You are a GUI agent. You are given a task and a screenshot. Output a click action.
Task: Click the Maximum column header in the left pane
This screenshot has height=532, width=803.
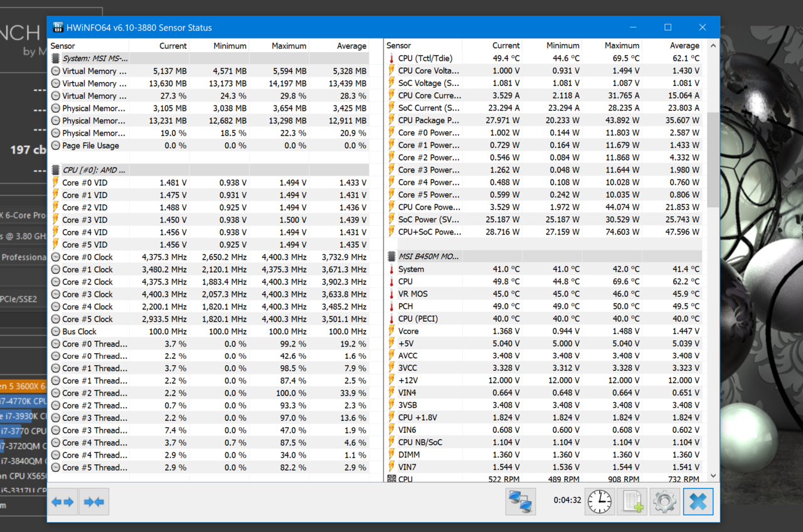pos(279,46)
